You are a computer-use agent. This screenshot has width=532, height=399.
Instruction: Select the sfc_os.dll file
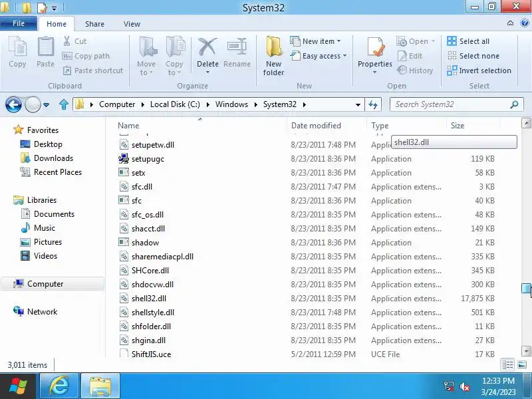point(307,215)
